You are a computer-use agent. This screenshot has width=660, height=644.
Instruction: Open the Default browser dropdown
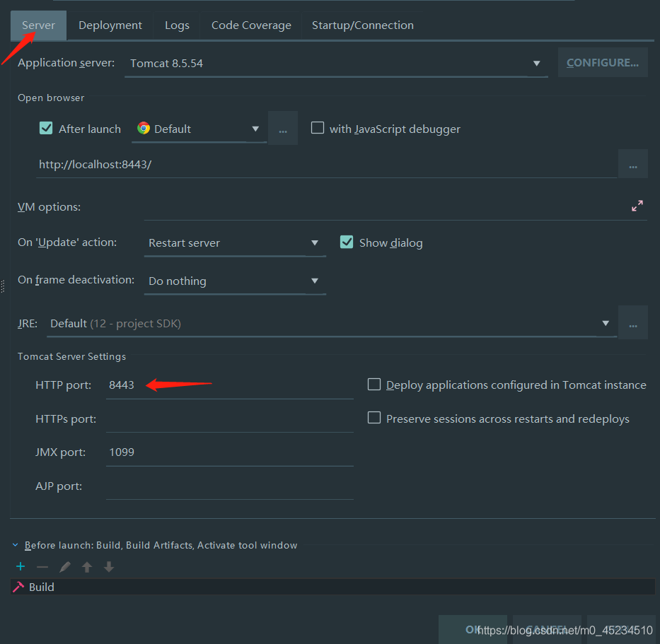click(x=199, y=129)
